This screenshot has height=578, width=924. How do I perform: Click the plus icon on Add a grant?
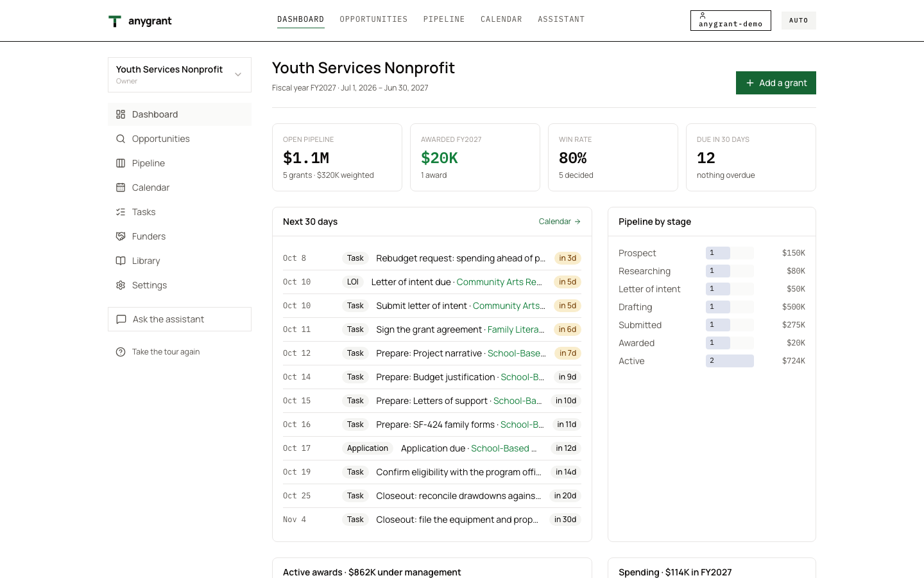750,83
